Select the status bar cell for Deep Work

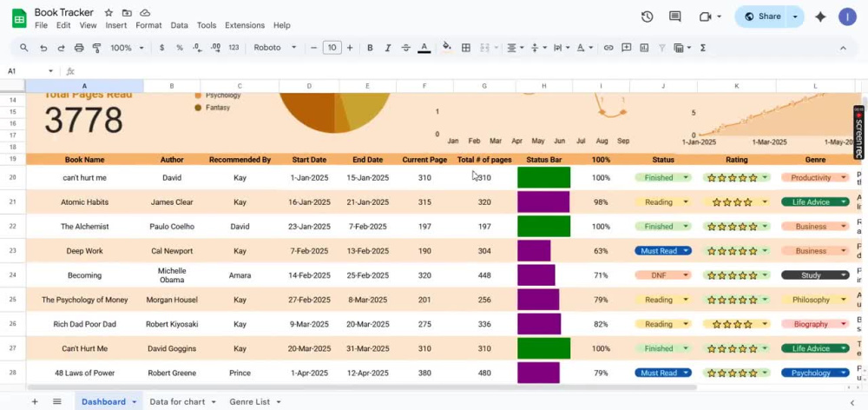[x=544, y=251]
